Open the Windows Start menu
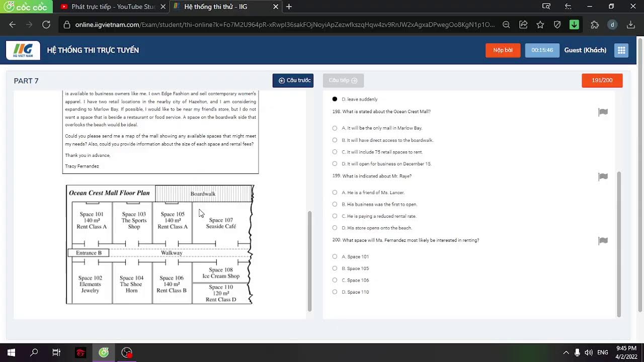This screenshot has height=362, width=644. (11, 352)
